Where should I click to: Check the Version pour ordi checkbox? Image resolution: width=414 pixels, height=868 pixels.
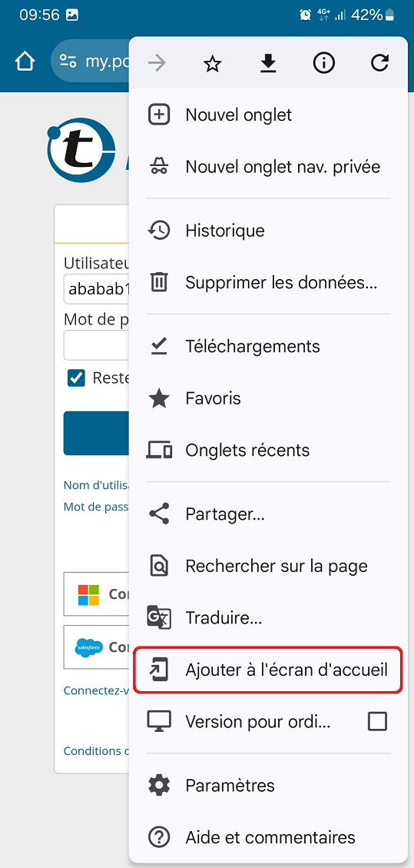(x=378, y=721)
